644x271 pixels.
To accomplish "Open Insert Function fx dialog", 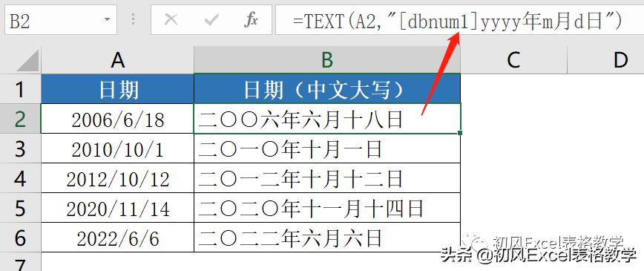I will coord(251,19).
